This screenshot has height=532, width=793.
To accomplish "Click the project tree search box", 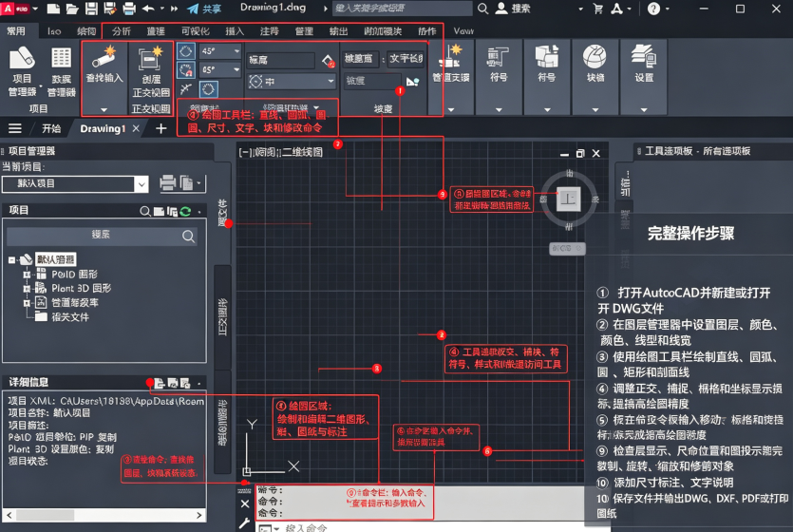I will click(x=102, y=236).
